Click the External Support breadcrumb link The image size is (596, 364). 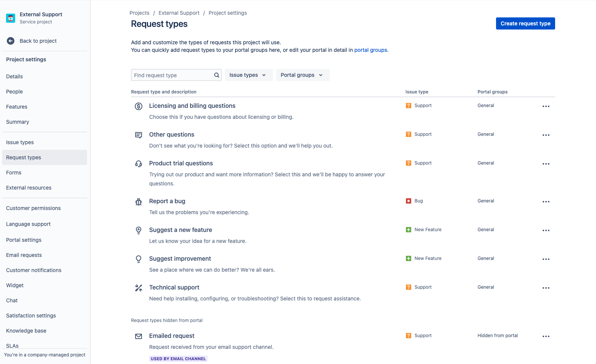179,13
